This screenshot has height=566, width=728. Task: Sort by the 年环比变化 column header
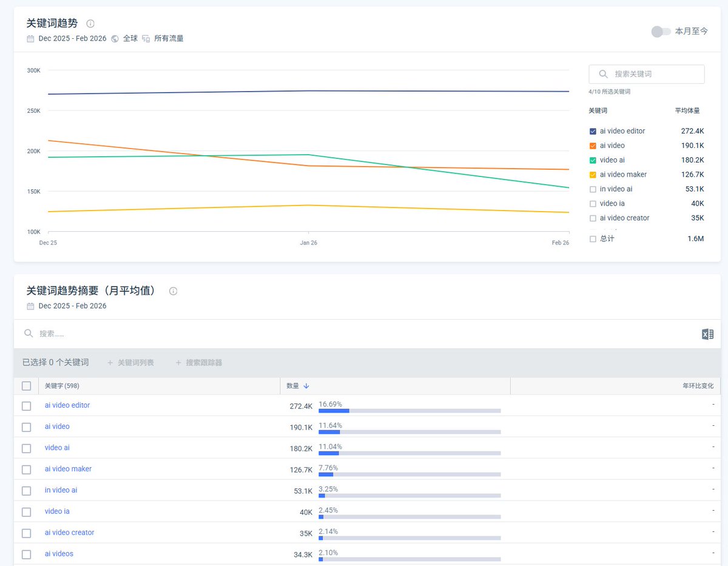coord(615,386)
